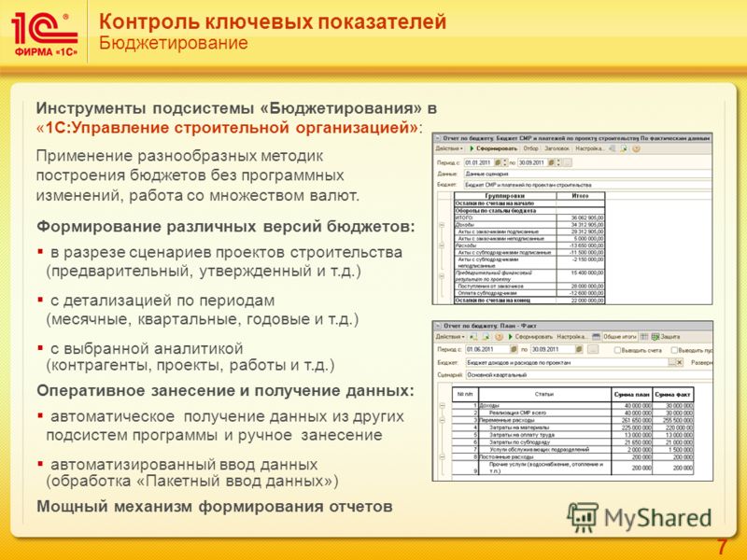Toggle the Общие итоги button in План - Факт
Viewport: 747px width, 560px height.
(620, 337)
